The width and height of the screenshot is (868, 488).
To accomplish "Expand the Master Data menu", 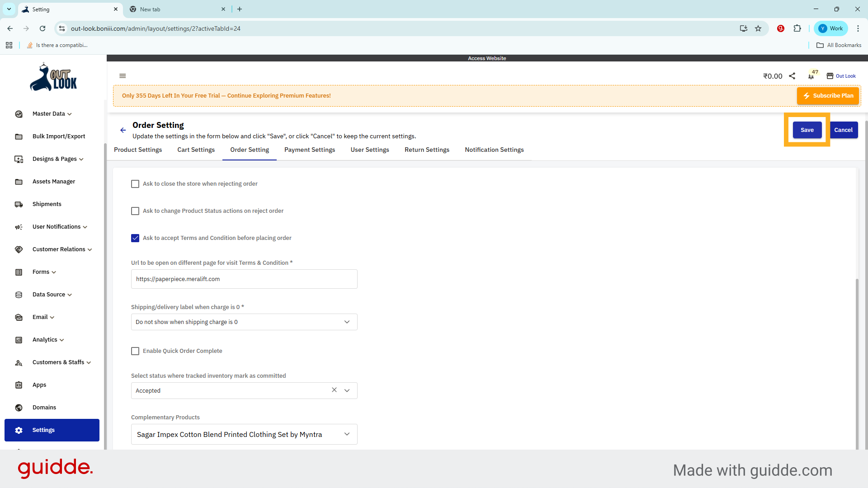I will [x=70, y=114].
